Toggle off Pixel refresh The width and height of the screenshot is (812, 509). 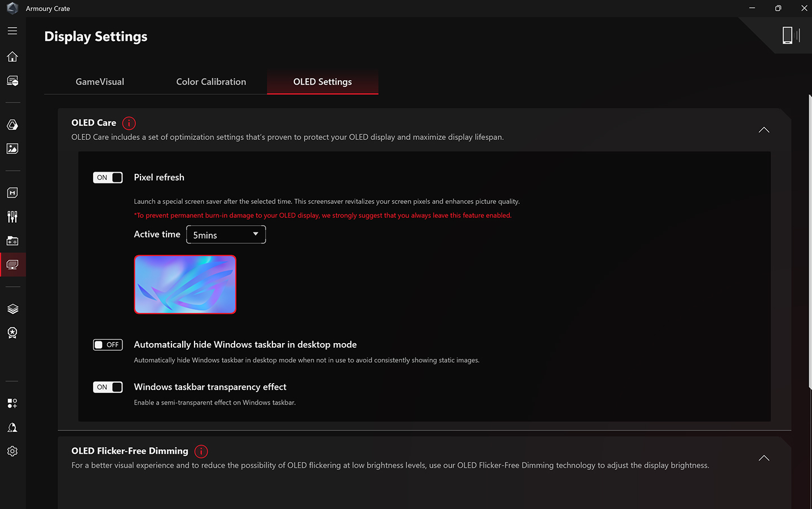click(x=108, y=177)
